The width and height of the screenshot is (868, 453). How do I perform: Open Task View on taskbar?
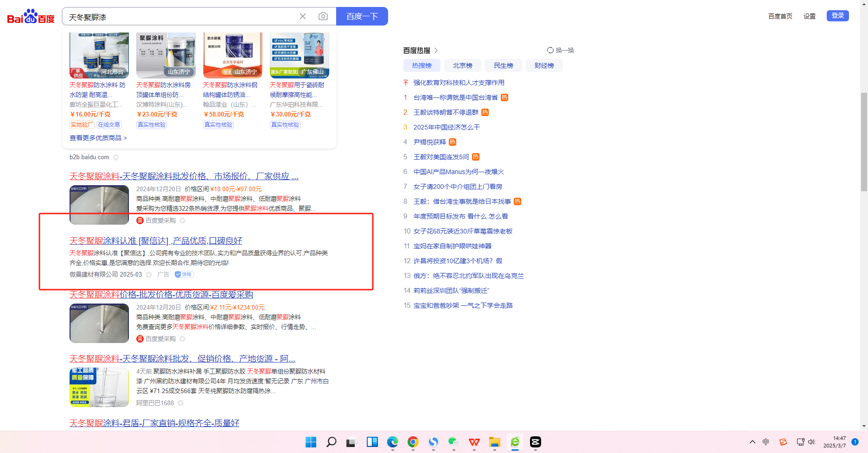(x=351, y=442)
